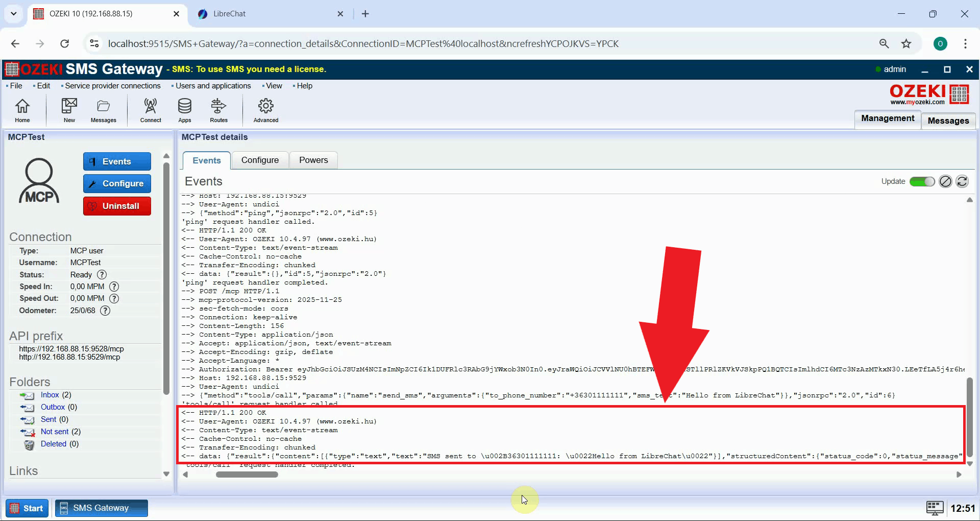Viewport: 980px width, 521px height.
Task: Open the Users and applications menu
Action: (213, 86)
